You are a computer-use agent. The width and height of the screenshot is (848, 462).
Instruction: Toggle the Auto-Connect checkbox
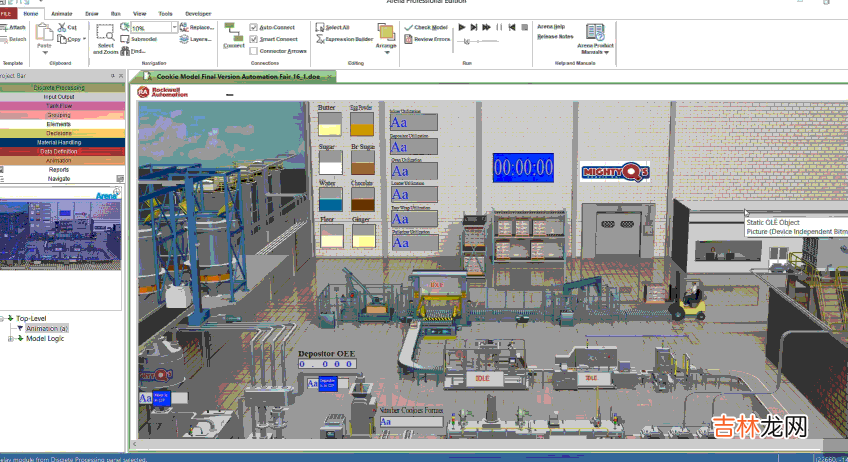pos(252,27)
